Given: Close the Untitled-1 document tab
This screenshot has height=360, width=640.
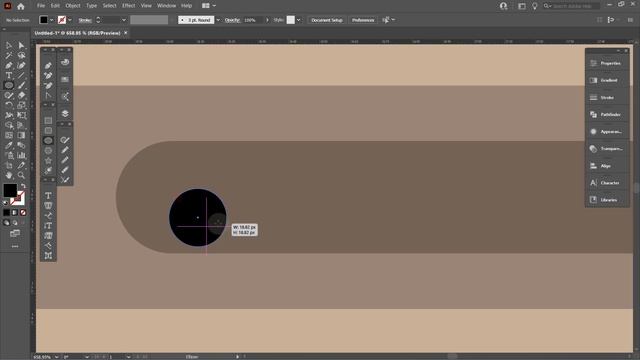Looking at the screenshot, I should (126, 33).
